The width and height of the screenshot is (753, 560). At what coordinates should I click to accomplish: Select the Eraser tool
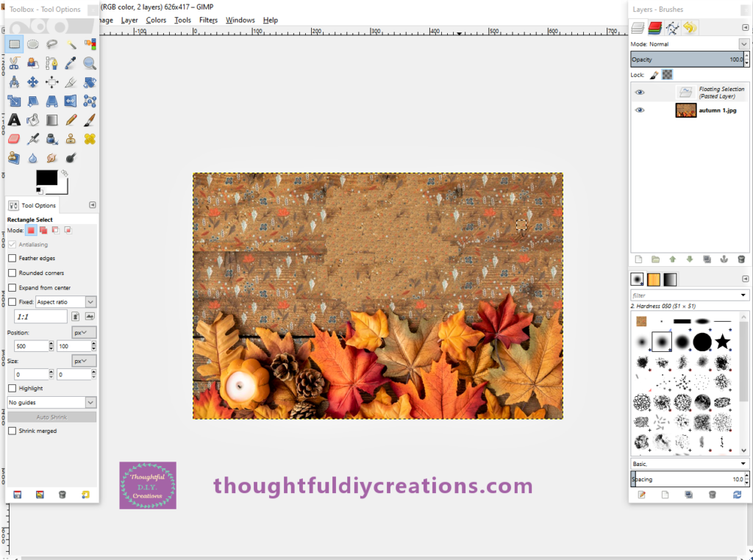point(14,138)
